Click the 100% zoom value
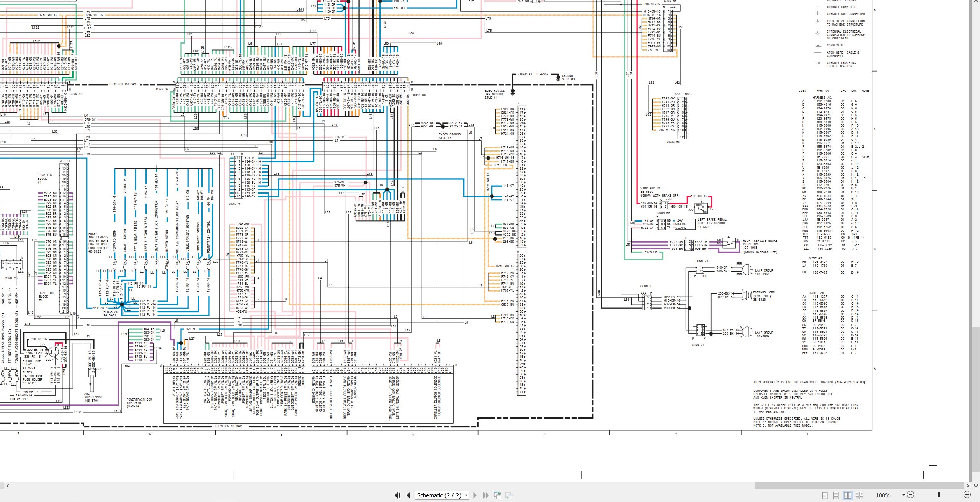 [x=883, y=495]
